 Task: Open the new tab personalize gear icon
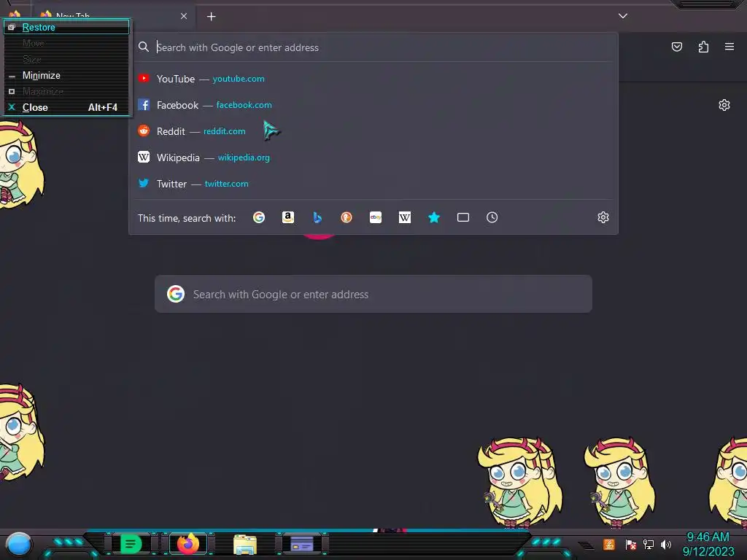724,105
